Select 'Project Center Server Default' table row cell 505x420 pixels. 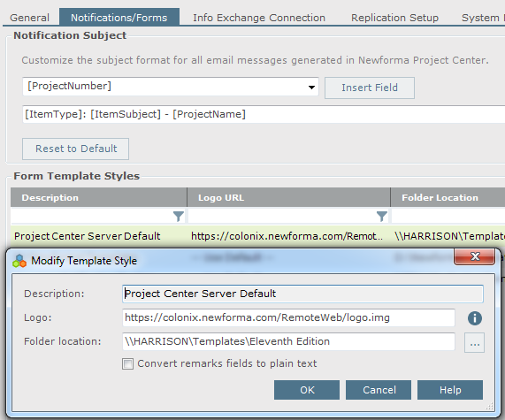pos(98,236)
